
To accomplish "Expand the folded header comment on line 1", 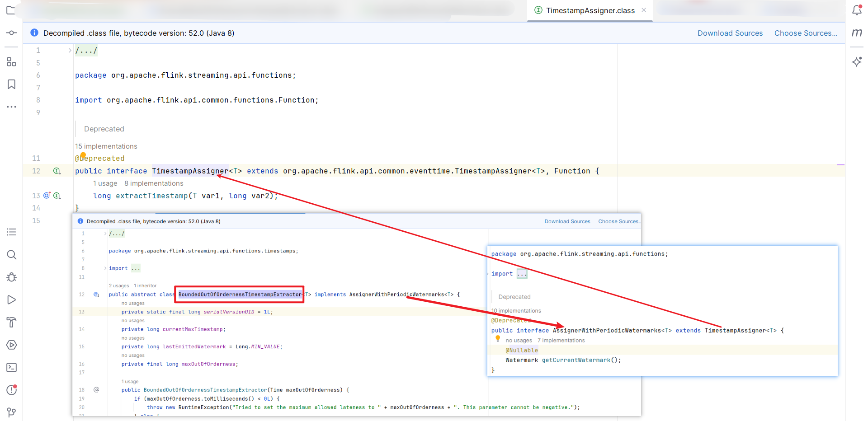I will (70, 50).
